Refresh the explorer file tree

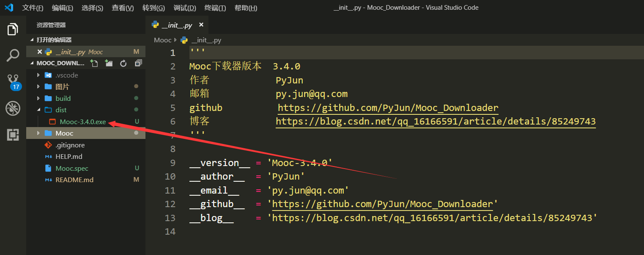123,64
